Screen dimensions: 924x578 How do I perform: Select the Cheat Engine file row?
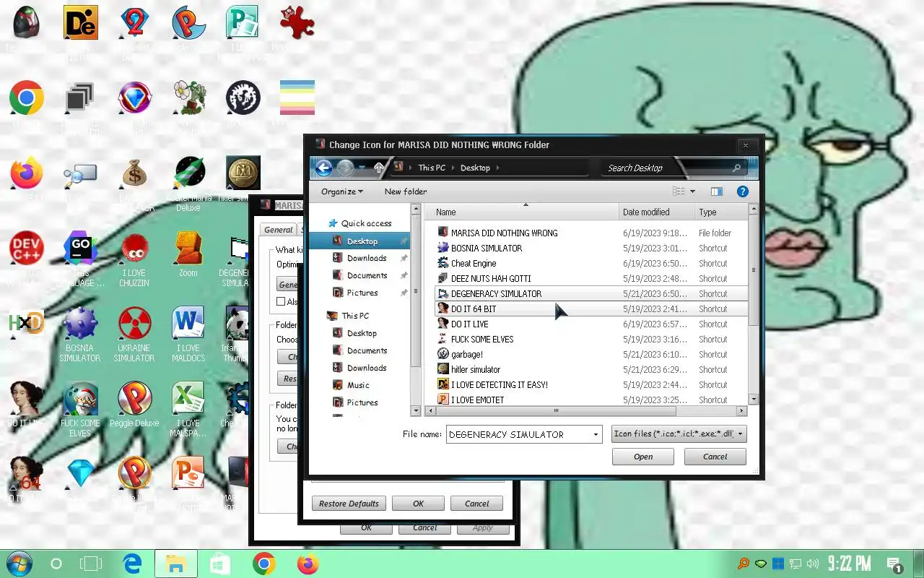click(592, 263)
